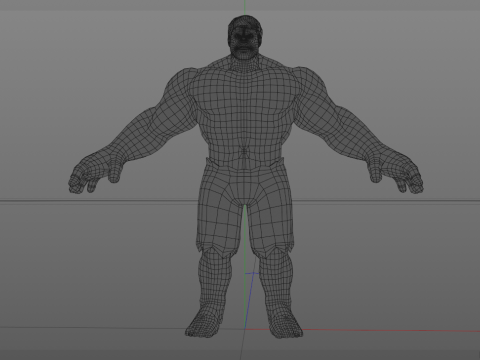Screen dimensions: 480x360
Task: Click the character's foot beside the red axis
Action: pos(285,322)
